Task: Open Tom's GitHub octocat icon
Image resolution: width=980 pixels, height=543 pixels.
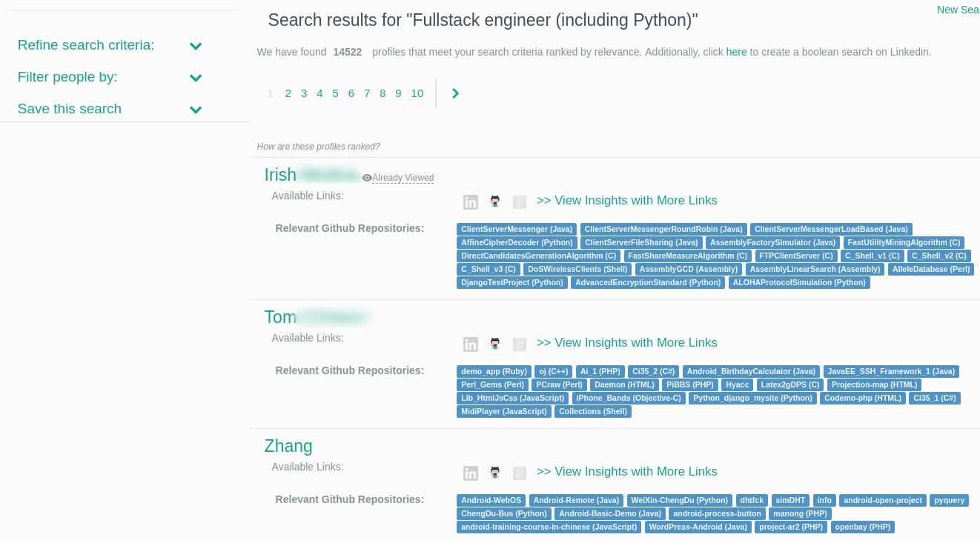Action: [494, 344]
